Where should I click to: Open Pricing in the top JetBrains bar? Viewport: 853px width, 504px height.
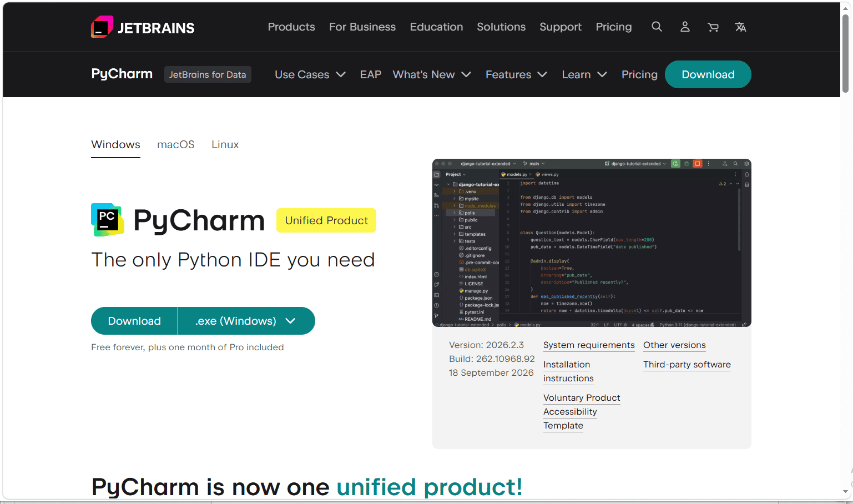[x=614, y=27]
